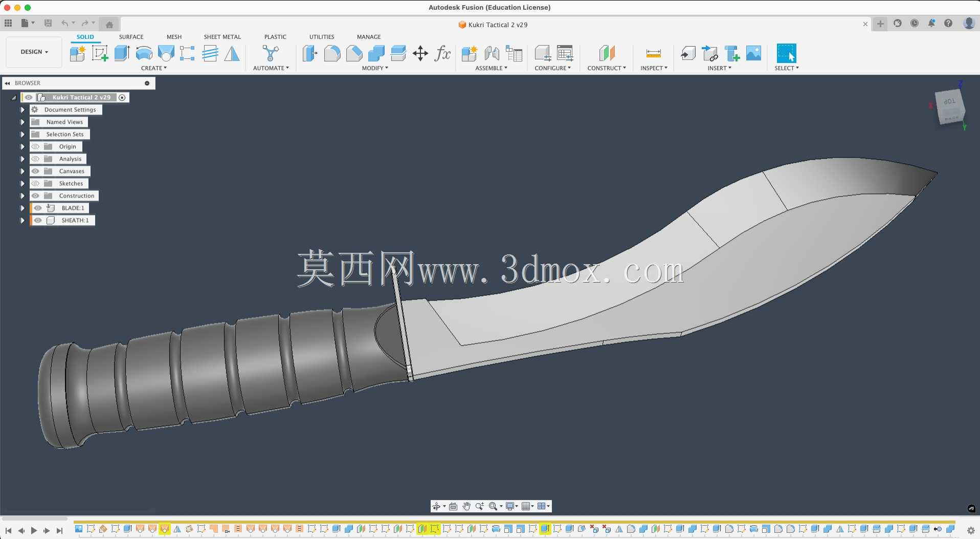
Task: Play the design timeline
Action: (34, 531)
